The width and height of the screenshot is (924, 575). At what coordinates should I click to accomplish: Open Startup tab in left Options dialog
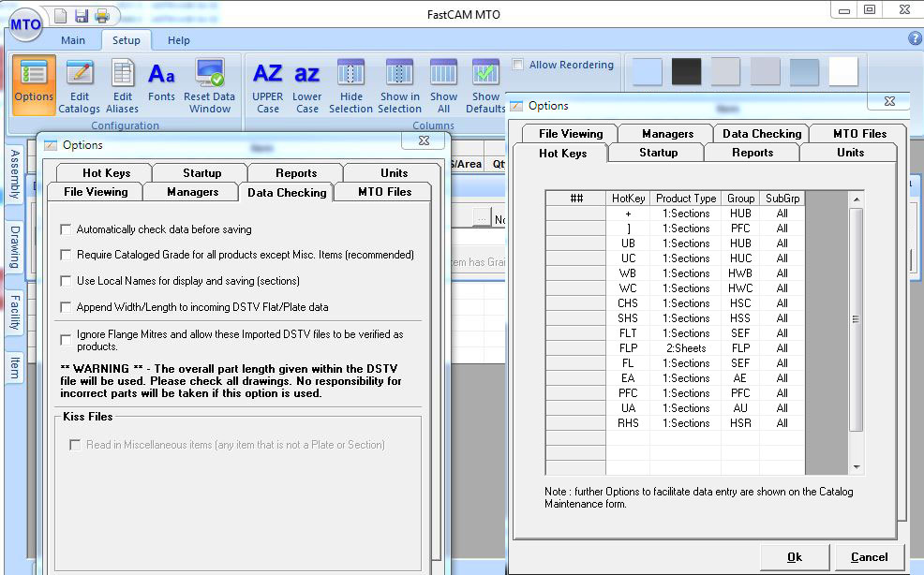[x=201, y=172]
